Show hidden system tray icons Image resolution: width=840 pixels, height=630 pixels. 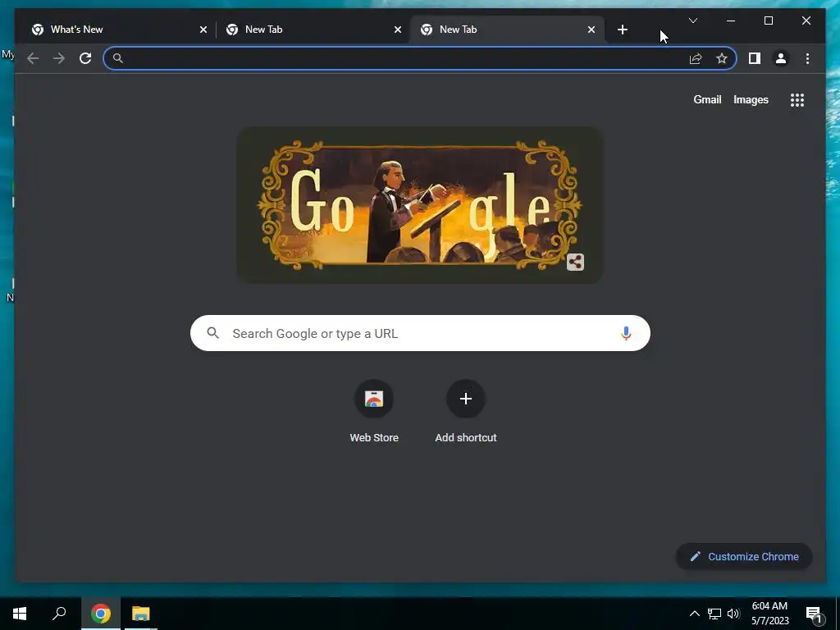click(694, 614)
